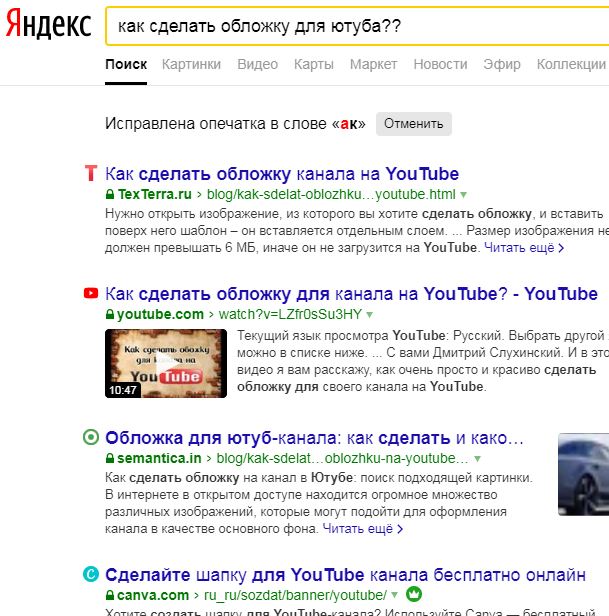Open result 'Как сделать обложку канала на YouTube'

[282, 174]
